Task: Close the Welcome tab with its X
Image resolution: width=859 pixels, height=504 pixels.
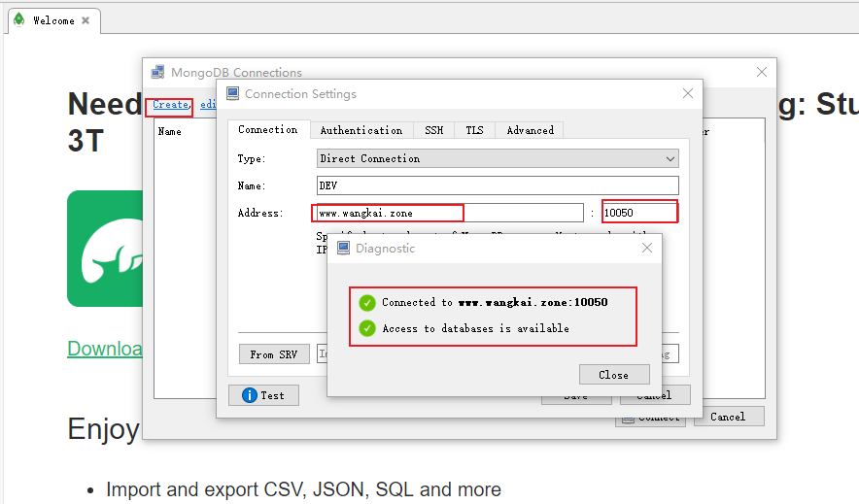Action: [86, 20]
